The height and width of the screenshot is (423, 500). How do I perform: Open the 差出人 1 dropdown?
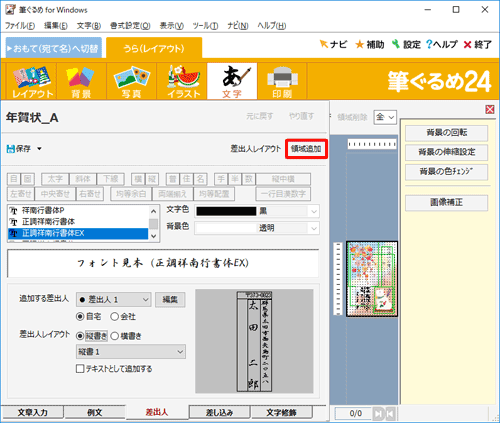pyautogui.click(x=114, y=300)
